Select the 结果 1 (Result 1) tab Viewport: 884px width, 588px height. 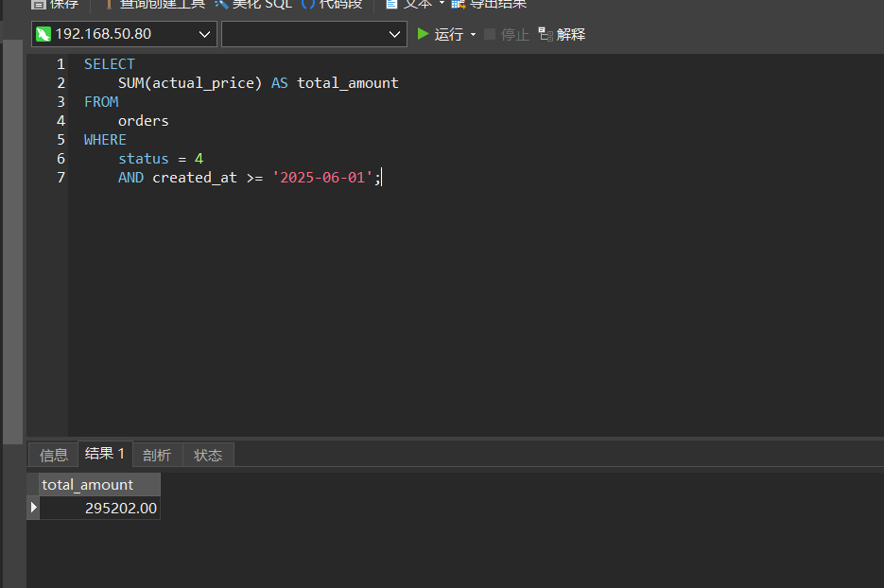[105, 454]
